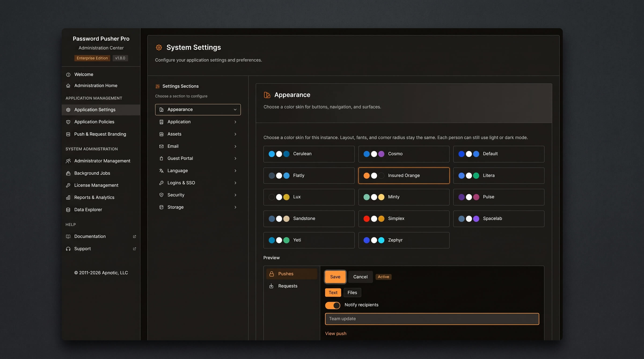The width and height of the screenshot is (644, 359).
Task: Collapse the Appearance section chevron
Action: pos(235,110)
